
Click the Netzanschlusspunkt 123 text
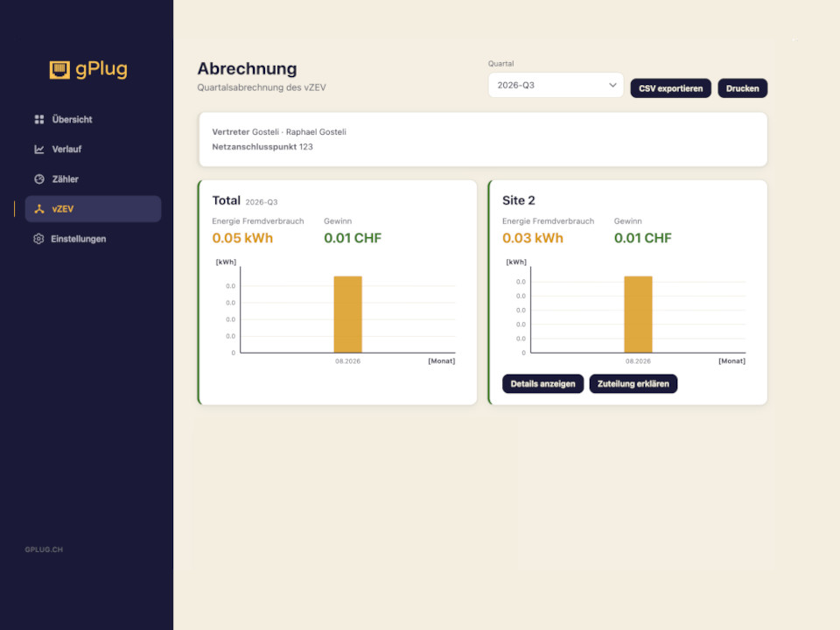tap(262, 147)
